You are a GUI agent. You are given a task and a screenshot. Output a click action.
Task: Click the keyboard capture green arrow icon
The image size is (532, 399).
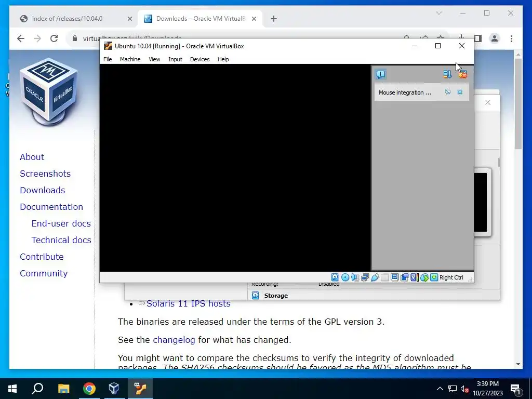(x=434, y=277)
